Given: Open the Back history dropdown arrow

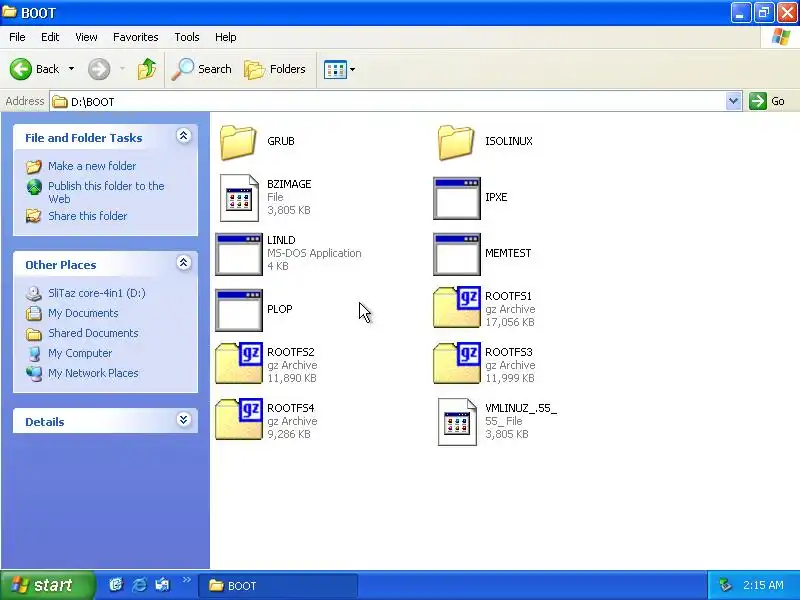Looking at the screenshot, I should (71, 69).
